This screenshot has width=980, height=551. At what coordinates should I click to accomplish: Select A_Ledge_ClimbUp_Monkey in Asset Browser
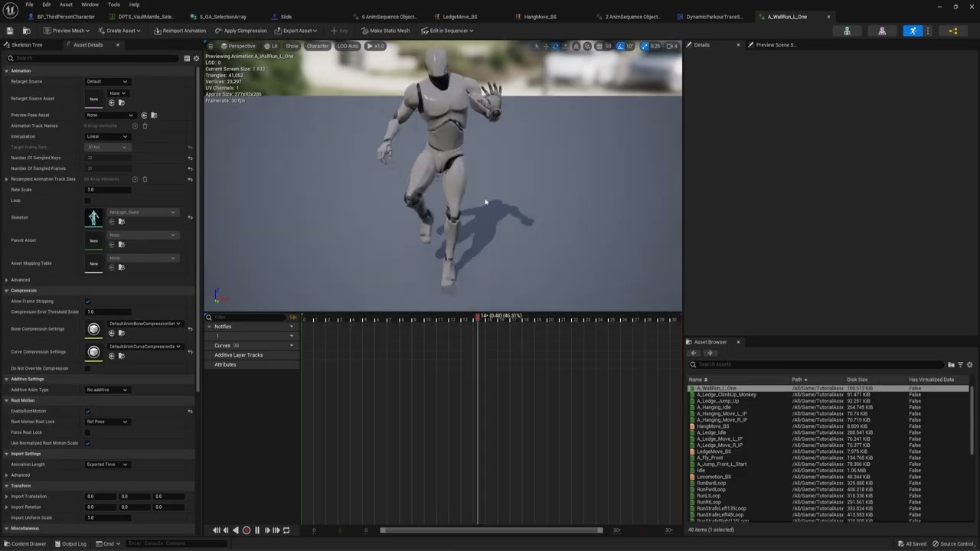pyautogui.click(x=727, y=395)
